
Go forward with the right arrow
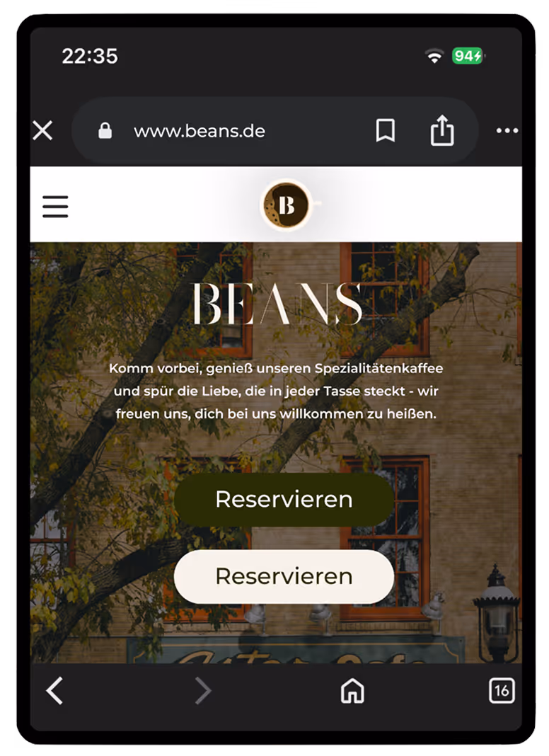[x=203, y=690]
